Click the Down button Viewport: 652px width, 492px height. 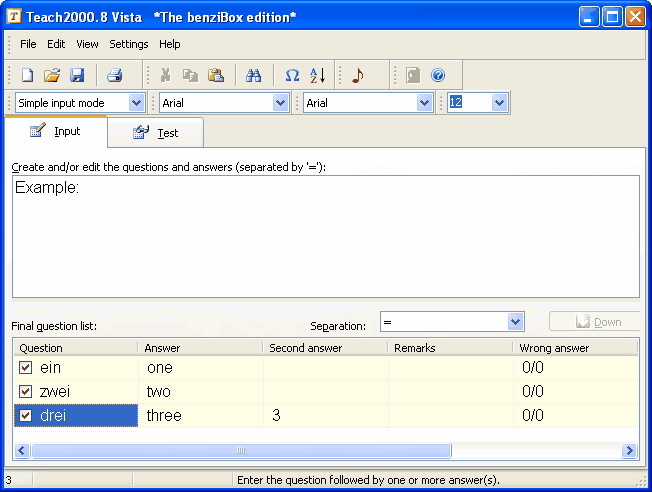pos(595,321)
